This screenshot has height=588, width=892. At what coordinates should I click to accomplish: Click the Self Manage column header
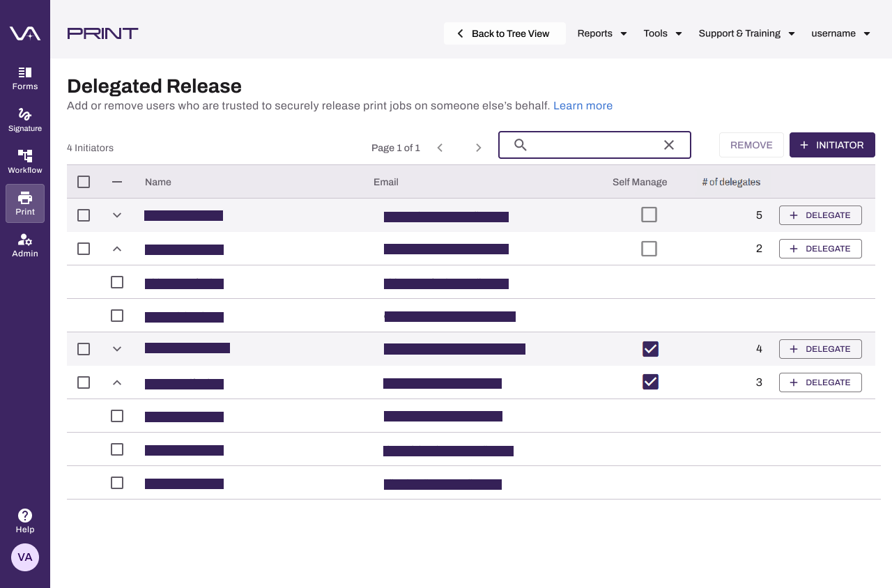640,182
